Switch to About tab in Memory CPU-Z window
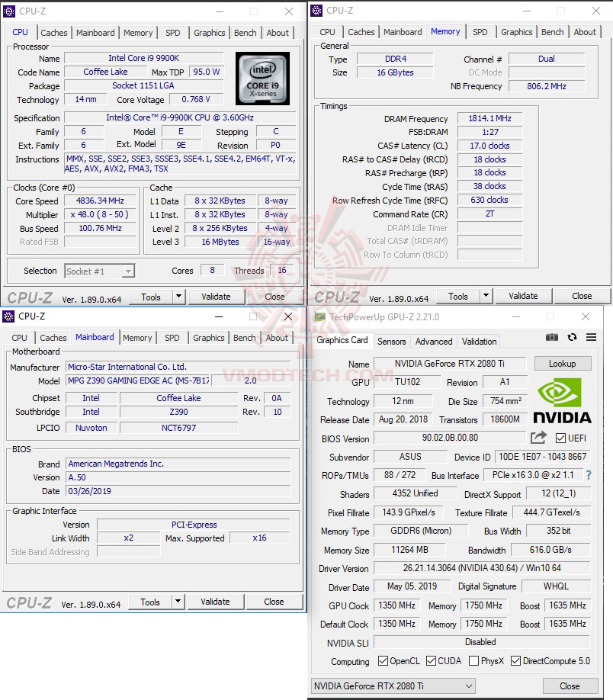 tap(585, 32)
